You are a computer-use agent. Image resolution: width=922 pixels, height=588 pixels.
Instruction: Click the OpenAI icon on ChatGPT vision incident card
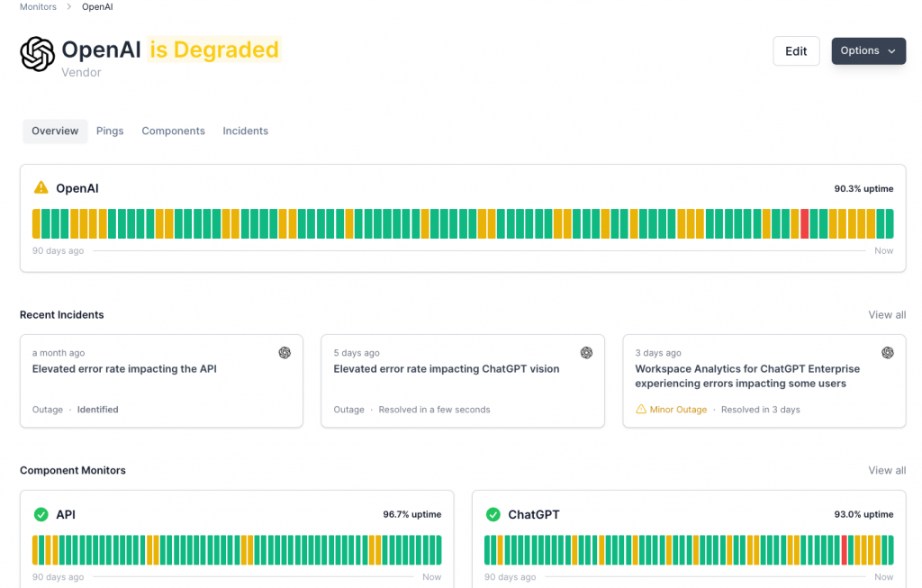click(586, 352)
